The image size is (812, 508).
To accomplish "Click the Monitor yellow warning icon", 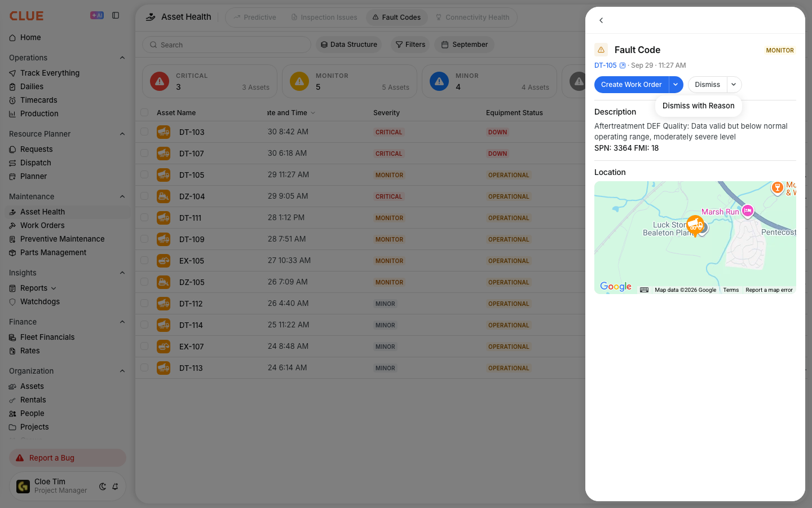I will 299,81.
